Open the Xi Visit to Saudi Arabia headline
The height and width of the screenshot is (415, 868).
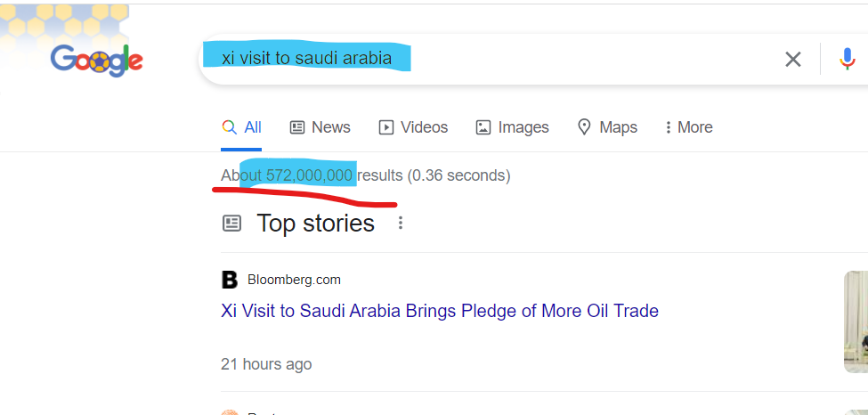tap(440, 312)
